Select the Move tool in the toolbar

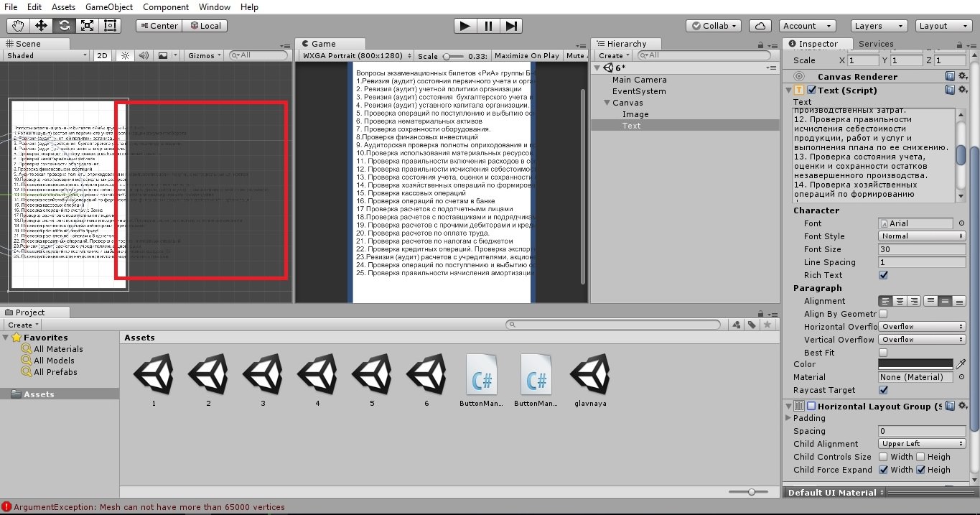tap(41, 26)
